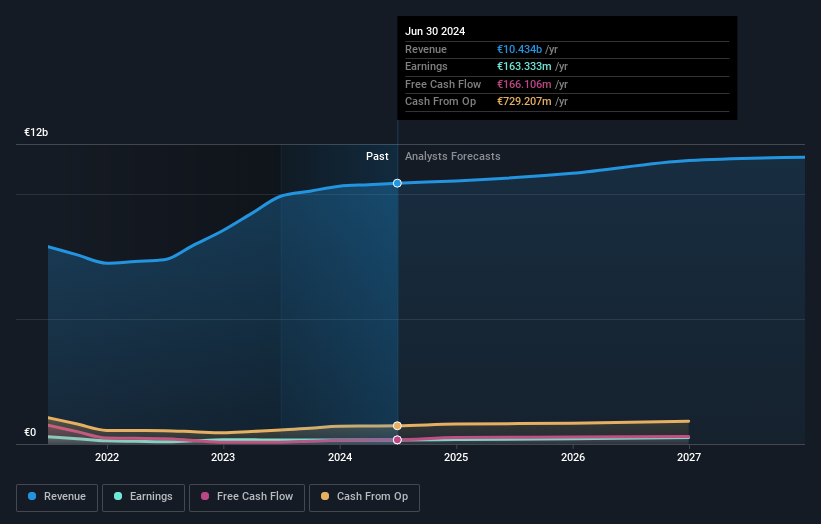Click the 2027 x-axis label
Screen dimensions: 821x524
click(689, 457)
